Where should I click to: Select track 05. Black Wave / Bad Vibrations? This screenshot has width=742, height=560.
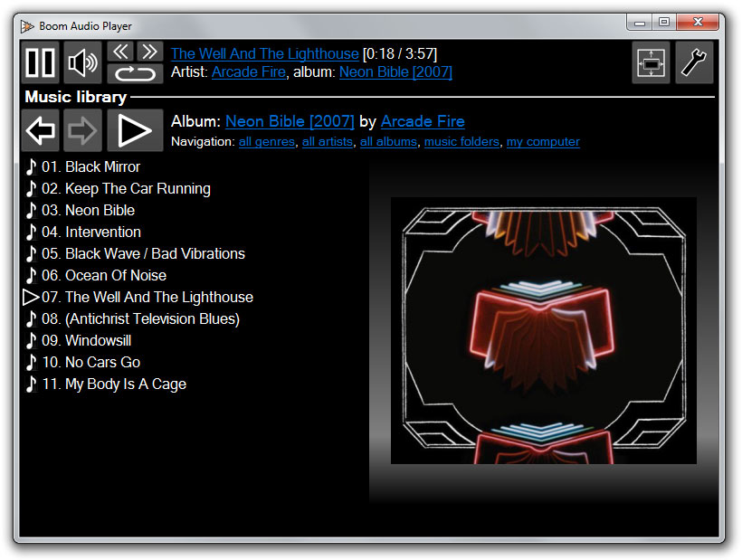[143, 254]
